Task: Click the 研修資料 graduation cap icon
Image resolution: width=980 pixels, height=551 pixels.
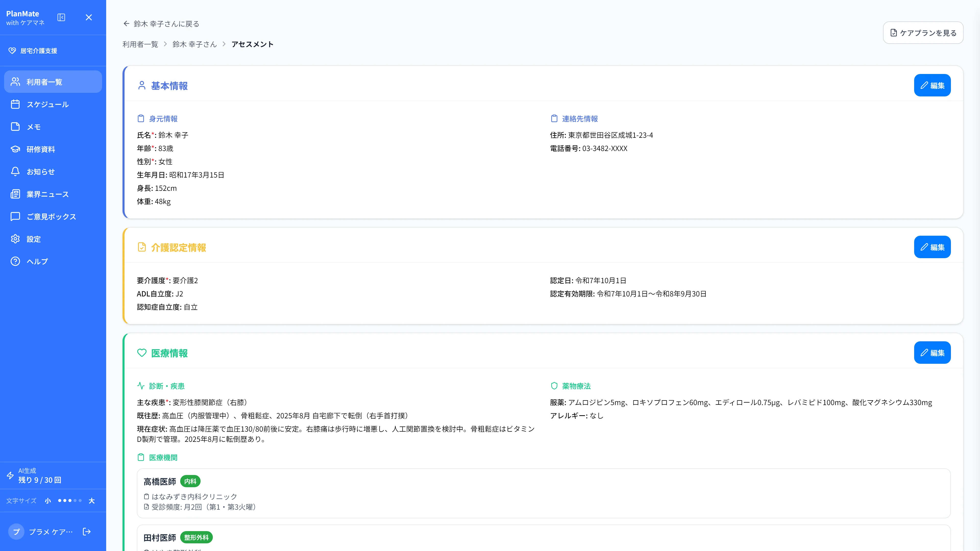Action: click(15, 149)
